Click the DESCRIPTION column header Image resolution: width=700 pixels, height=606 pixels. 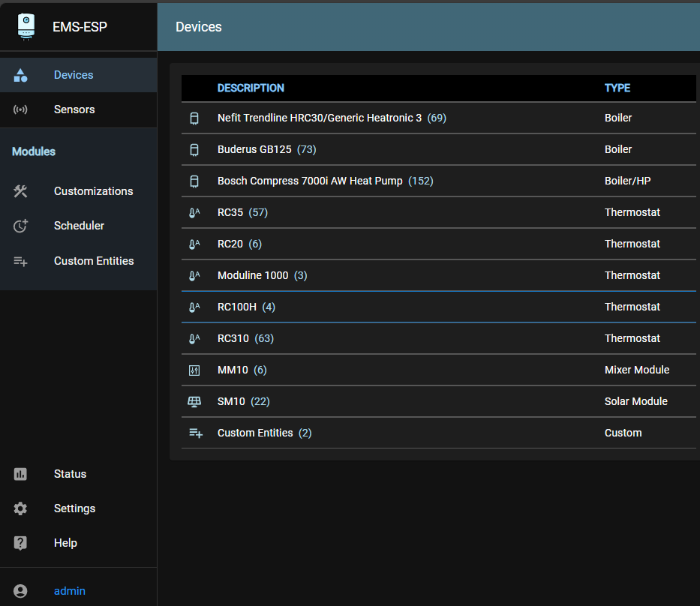tap(251, 88)
